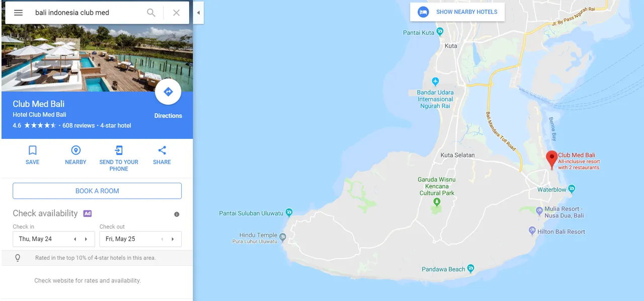Viewport: 644px width, 301px height.
Task: Click the Ad info circle icon
Action: pos(177,214)
